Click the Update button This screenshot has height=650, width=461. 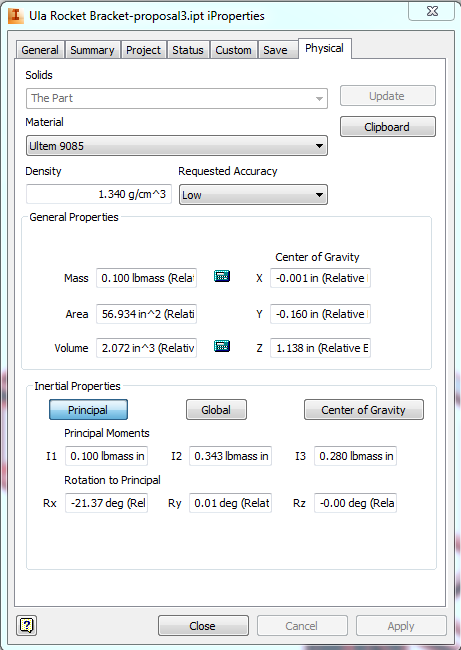[x=388, y=96]
